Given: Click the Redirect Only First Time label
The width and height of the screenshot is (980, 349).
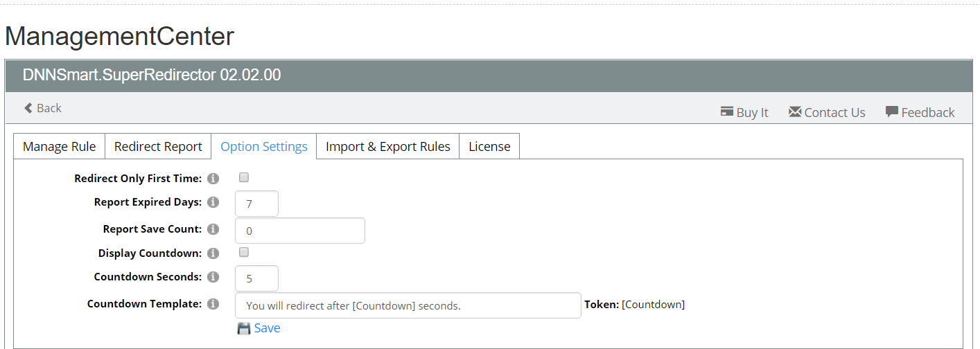Looking at the screenshot, I should pos(138,179).
